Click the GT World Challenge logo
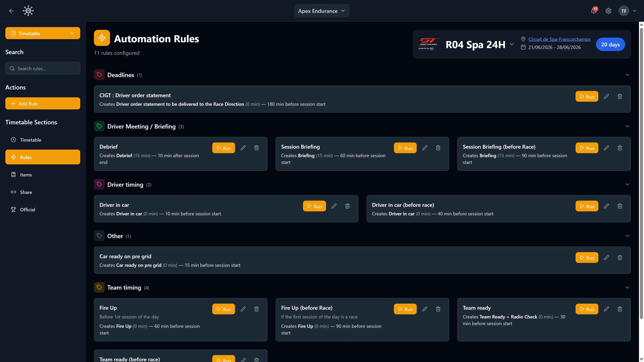Screen dimensions: 644x362 (x=429, y=44)
